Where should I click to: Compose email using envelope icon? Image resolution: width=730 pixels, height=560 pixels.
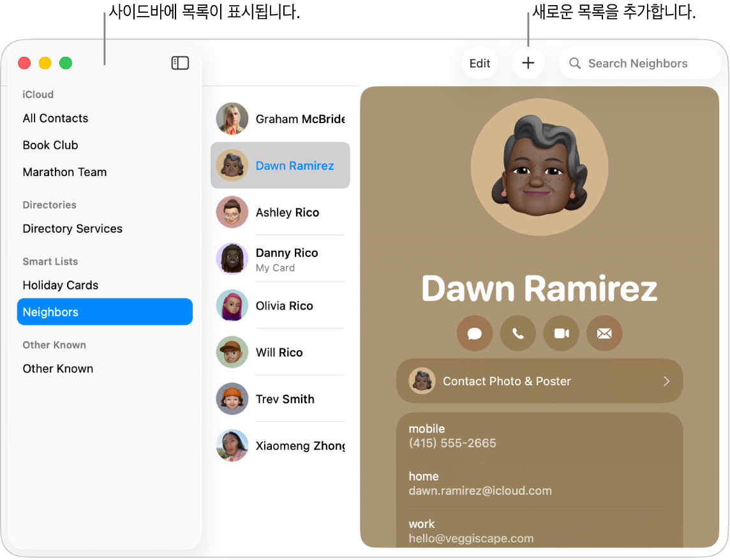[x=604, y=334]
